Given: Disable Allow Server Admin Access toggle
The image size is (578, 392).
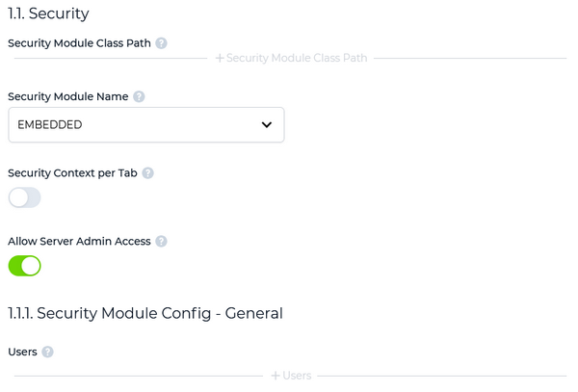Looking at the screenshot, I should 25,266.
